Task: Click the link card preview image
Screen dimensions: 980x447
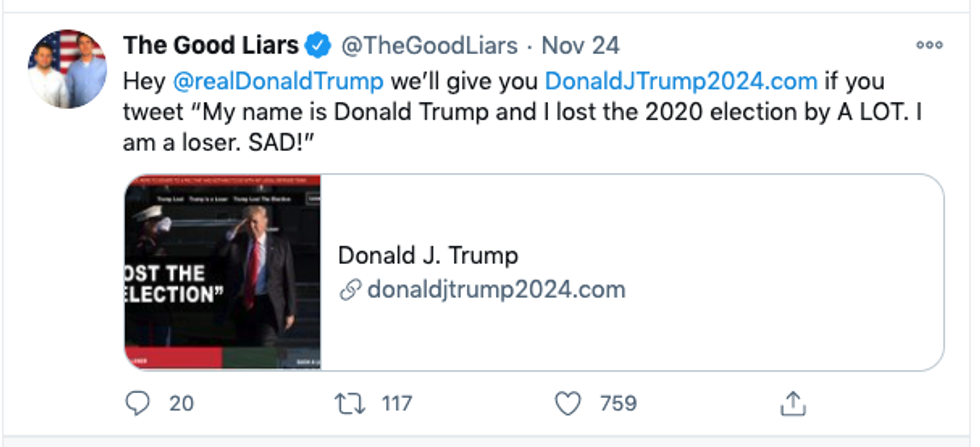Action: click(x=222, y=272)
